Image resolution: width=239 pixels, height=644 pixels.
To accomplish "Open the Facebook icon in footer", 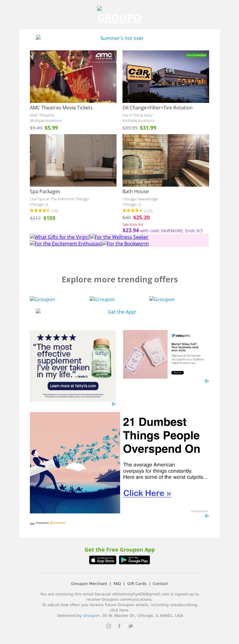I will tap(119, 626).
